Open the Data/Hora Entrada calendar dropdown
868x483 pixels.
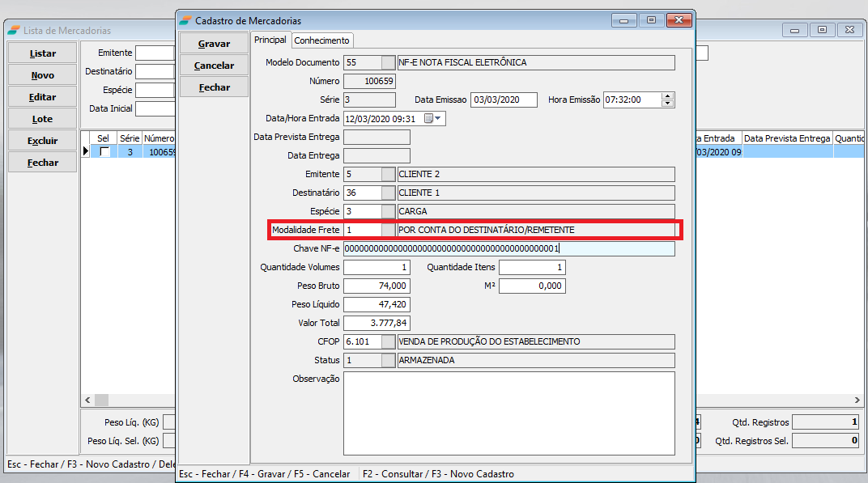coord(438,118)
